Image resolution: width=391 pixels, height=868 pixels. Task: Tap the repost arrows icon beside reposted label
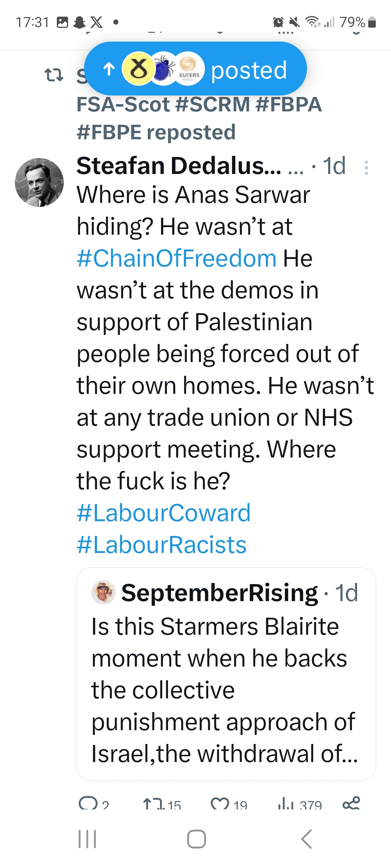point(54,76)
